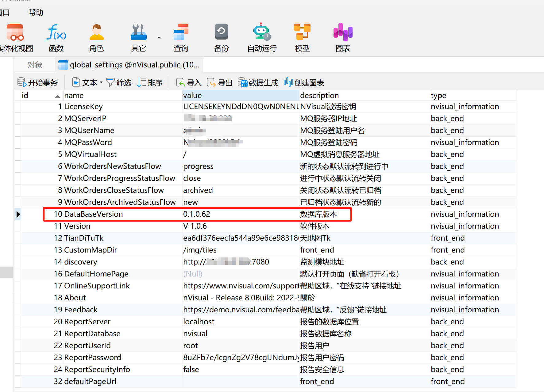Expand the Others (其它) dropdown arrow
This screenshot has height=392, width=544.
coord(159,37)
